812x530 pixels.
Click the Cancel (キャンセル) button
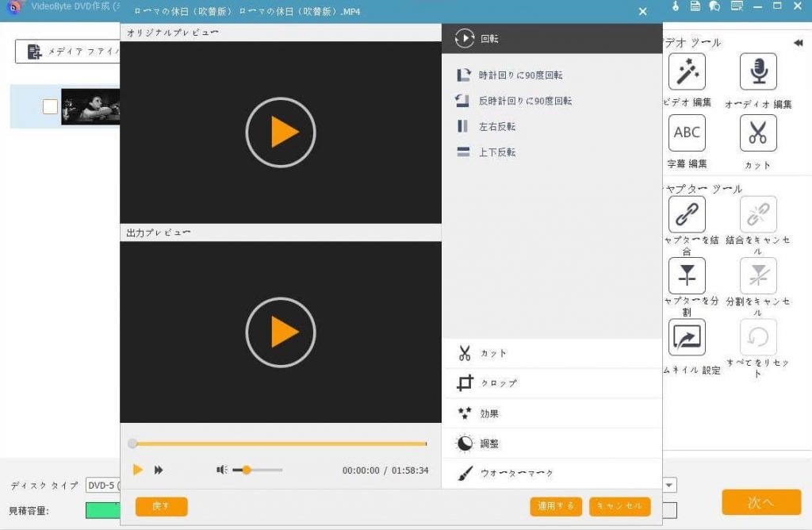point(619,506)
